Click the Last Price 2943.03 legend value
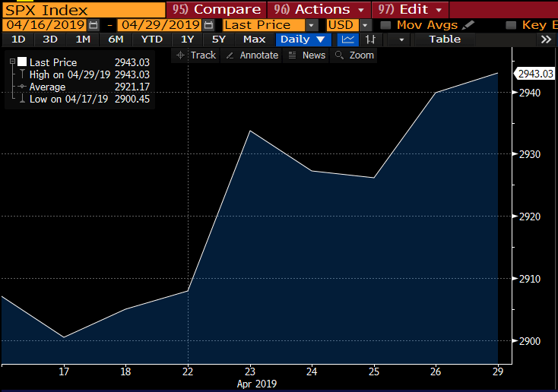The height and width of the screenshot is (392, 558). [x=132, y=62]
